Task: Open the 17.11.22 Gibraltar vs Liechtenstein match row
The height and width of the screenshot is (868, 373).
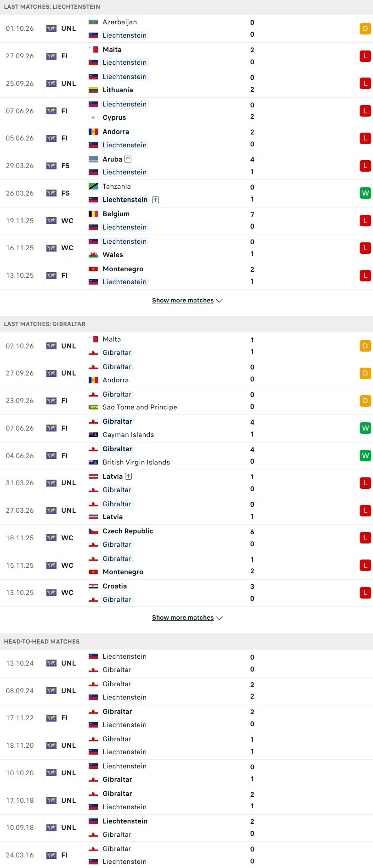Action: [186, 718]
